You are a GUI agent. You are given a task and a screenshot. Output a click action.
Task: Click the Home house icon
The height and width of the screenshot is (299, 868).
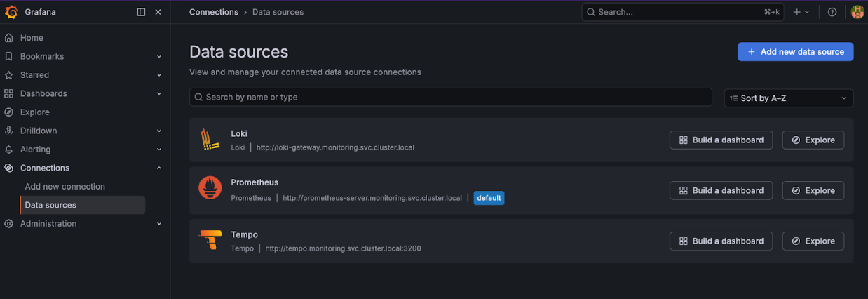coord(9,38)
